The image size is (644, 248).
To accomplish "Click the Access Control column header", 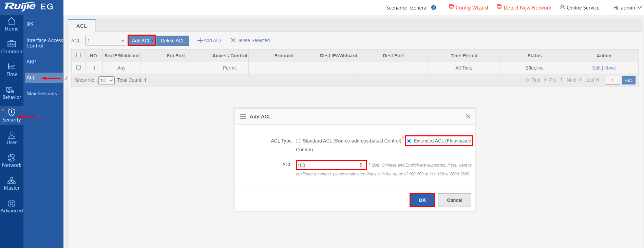I will point(230,56).
